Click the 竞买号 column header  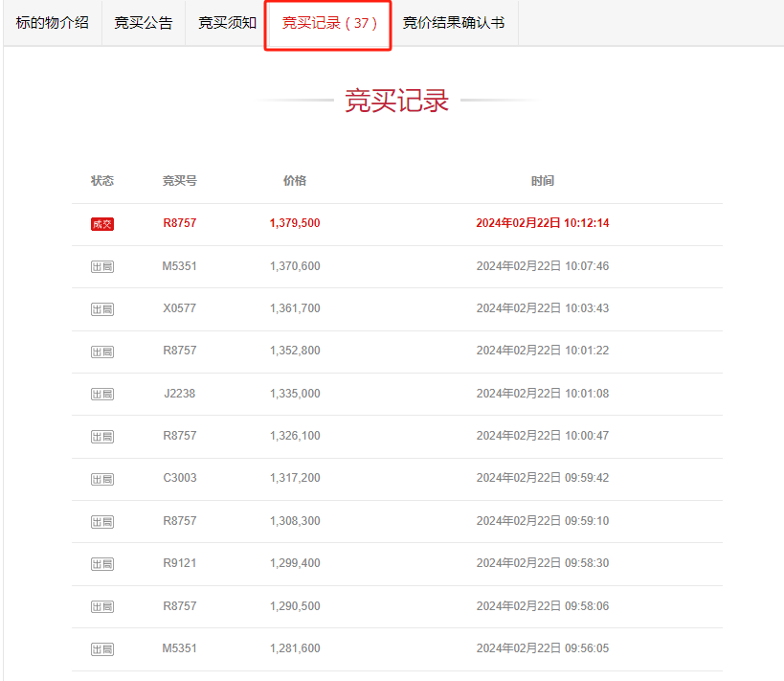pos(179,181)
